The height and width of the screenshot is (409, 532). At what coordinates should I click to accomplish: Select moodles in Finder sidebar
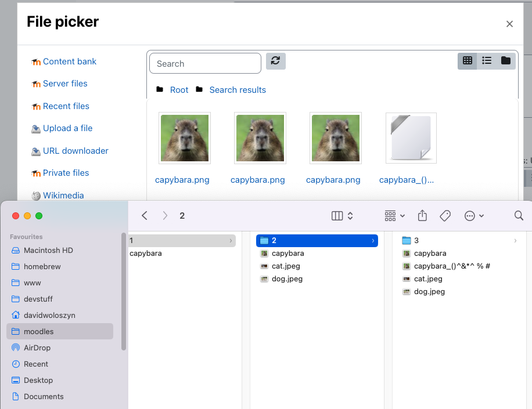60,331
